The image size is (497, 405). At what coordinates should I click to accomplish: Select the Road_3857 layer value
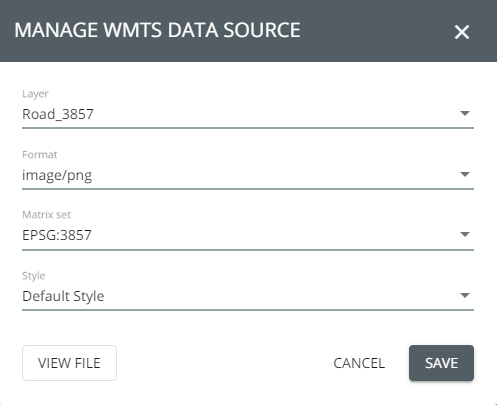[x=58, y=114]
